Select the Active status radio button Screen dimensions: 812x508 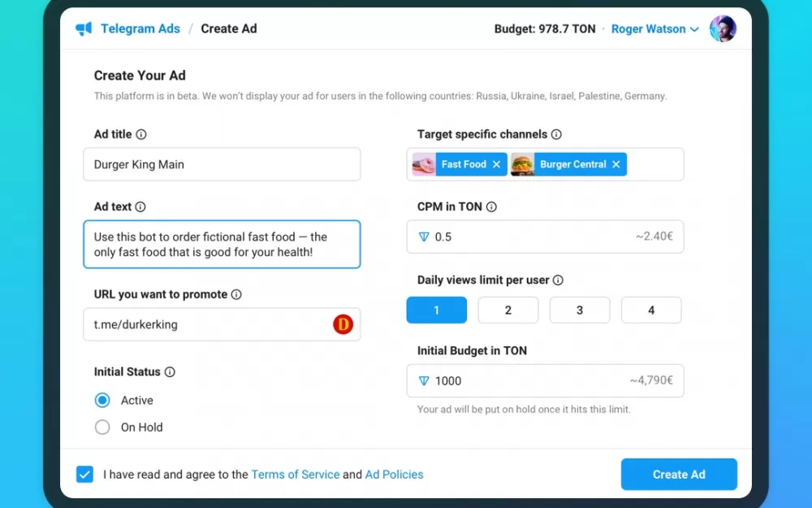102,401
